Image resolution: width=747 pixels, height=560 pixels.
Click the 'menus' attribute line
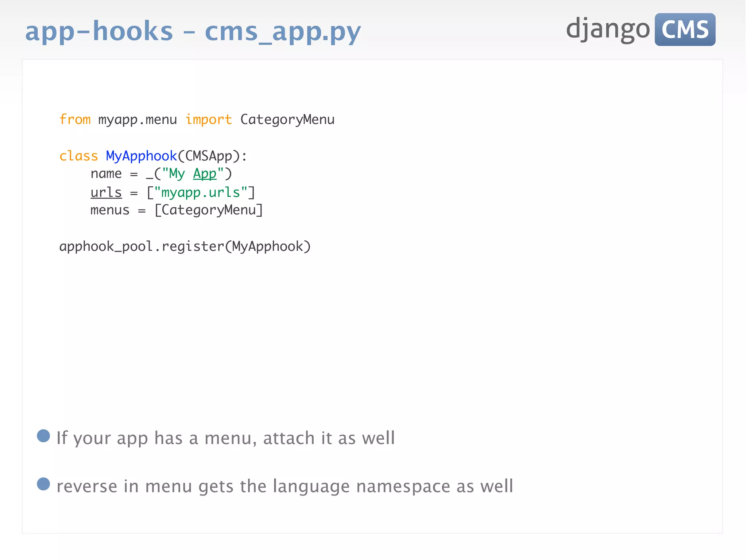[177, 210]
